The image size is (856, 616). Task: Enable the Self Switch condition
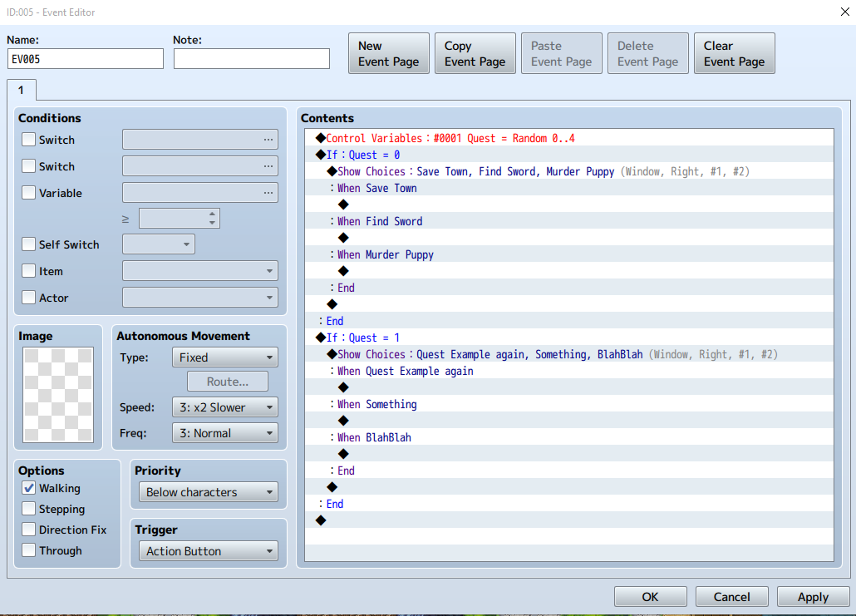point(28,244)
